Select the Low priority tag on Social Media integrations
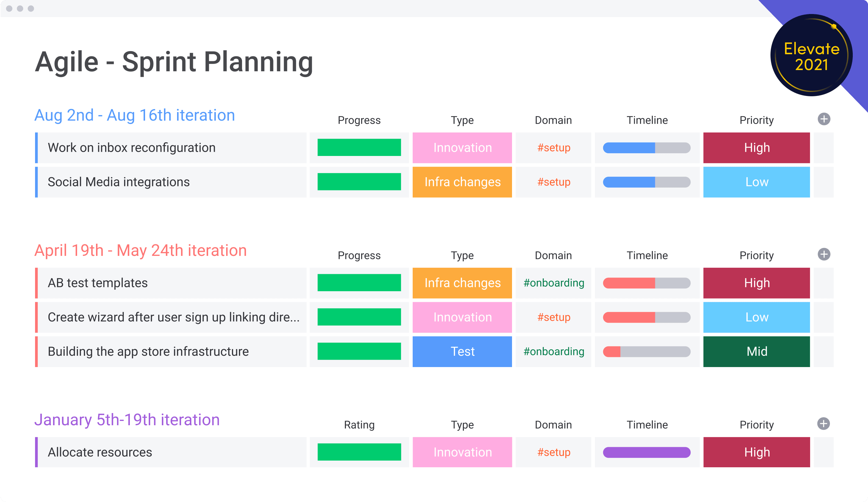 (756, 182)
